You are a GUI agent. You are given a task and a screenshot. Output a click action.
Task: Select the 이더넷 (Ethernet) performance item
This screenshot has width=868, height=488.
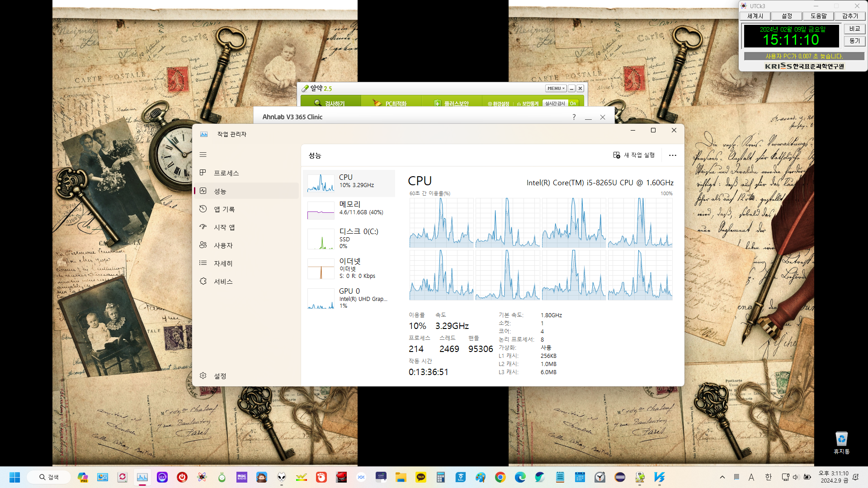(x=349, y=268)
